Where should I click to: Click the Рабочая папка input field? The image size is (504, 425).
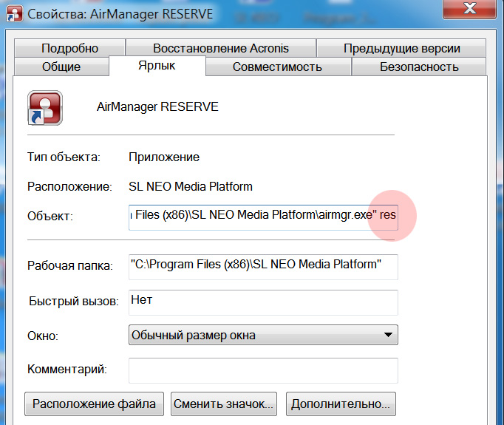[263, 267]
